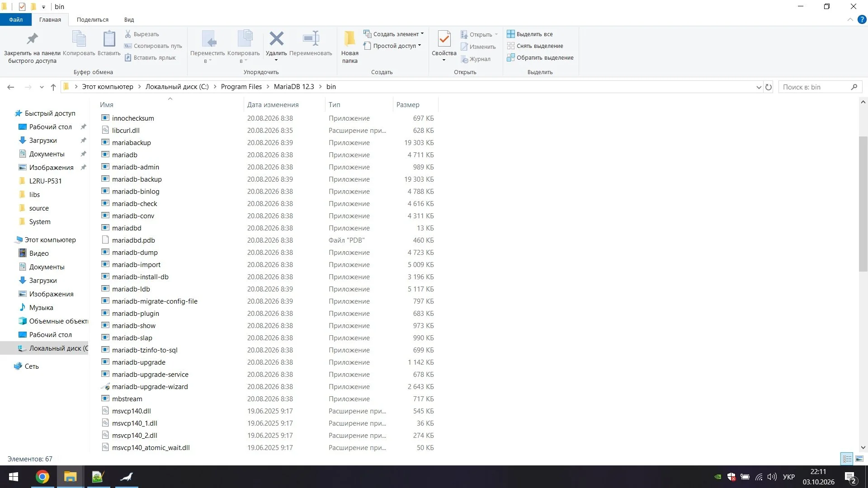Click Cut (Вырезать) scissors icon

pyautogui.click(x=128, y=34)
